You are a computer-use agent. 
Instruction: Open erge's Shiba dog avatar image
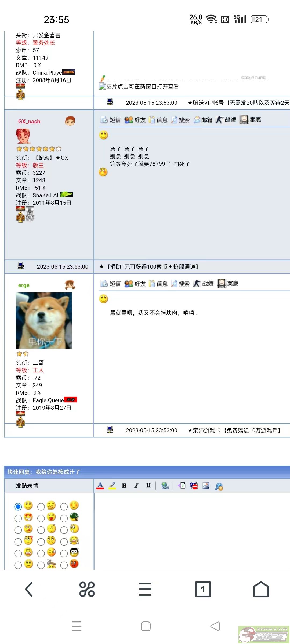[44, 320]
